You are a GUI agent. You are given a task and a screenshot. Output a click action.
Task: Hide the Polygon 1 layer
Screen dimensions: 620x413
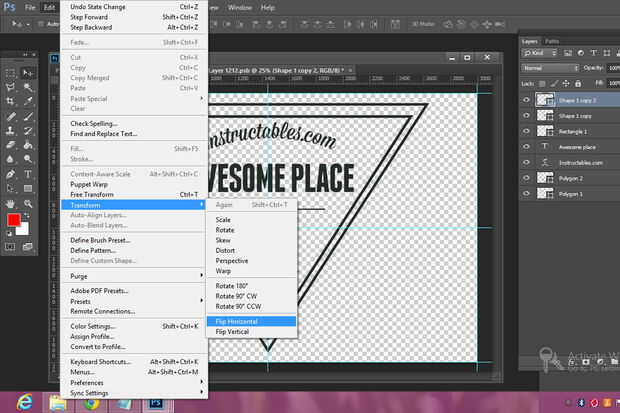(x=526, y=194)
